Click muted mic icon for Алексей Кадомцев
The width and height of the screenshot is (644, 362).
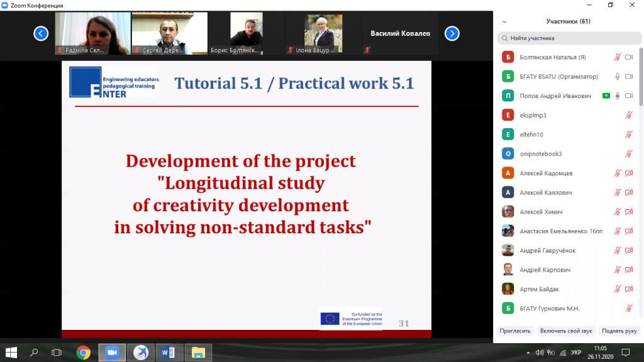618,173
